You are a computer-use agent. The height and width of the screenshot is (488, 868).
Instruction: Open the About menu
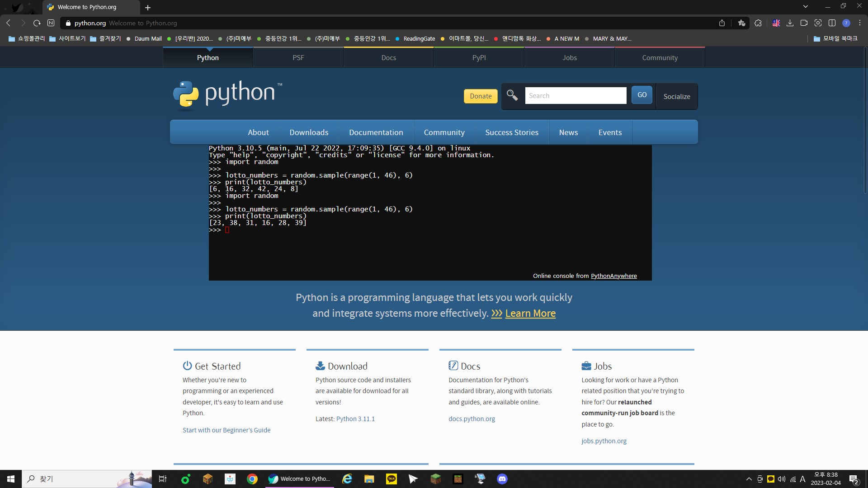pos(258,132)
